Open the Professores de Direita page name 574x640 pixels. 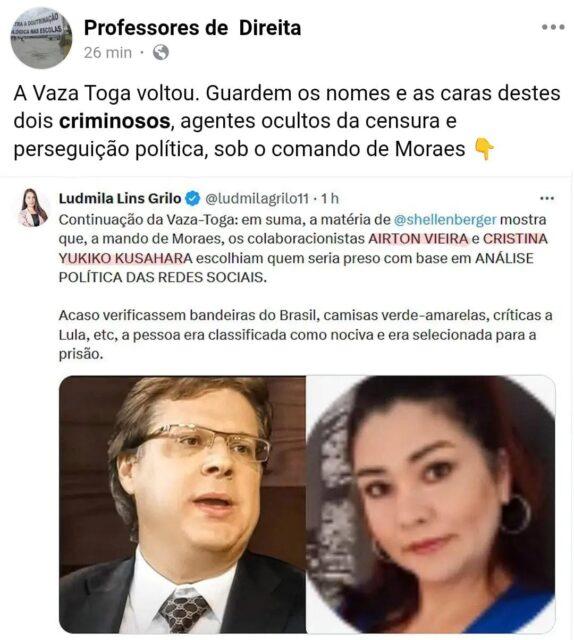click(x=192, y=28)
